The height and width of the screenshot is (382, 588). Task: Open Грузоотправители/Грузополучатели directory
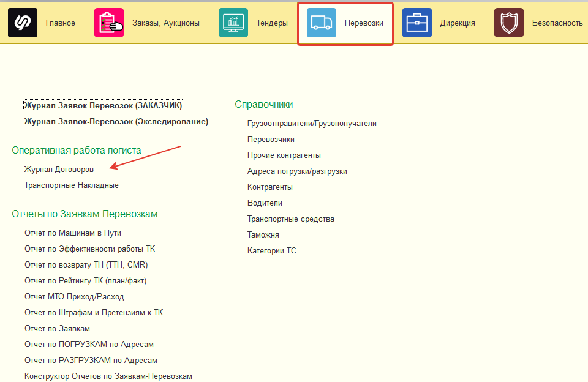click(312, 123)
